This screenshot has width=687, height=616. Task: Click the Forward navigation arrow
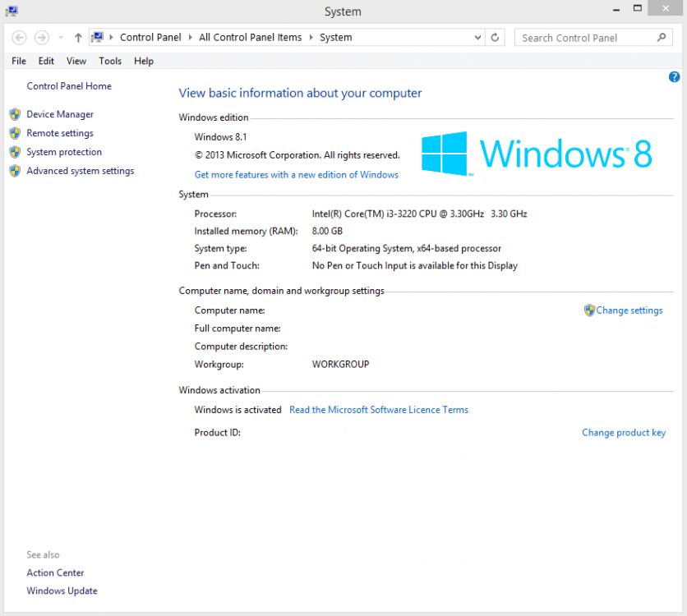tap(41, 38)
